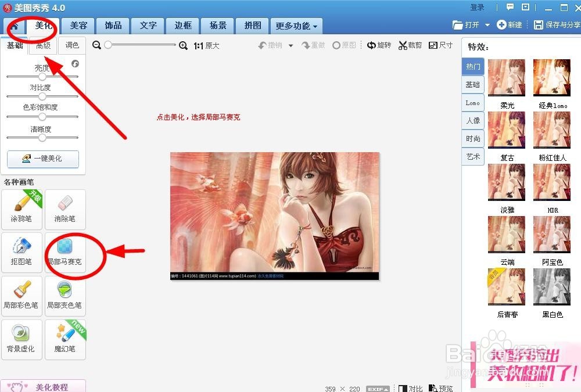This screenshot has height=392, width=581.
Task: Click the 裁剪 crop scissors tool
Action: coord(410,45)
